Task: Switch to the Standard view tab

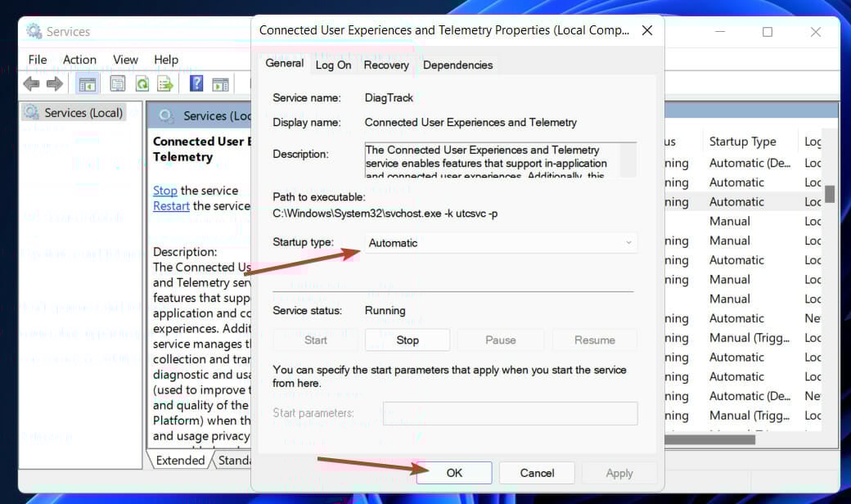Action: pos(236,460)
